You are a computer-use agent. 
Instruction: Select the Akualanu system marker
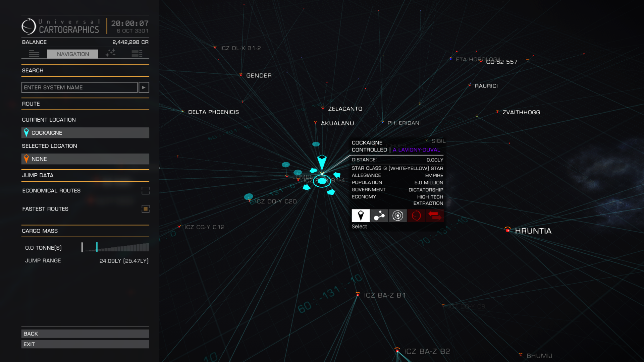tap(316, 122)
